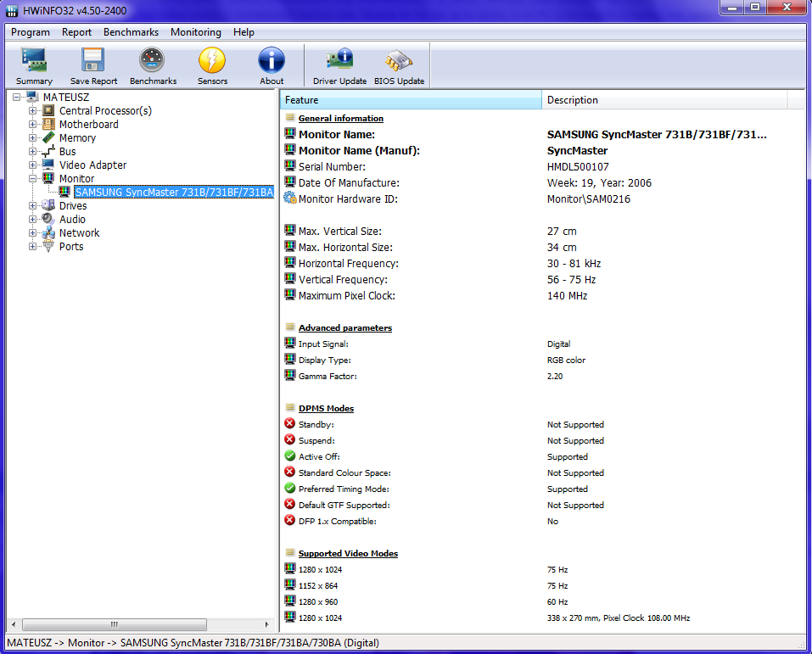Collapse the MATEUSZ root node
This screenshot has height=654, width=812.
17,97
